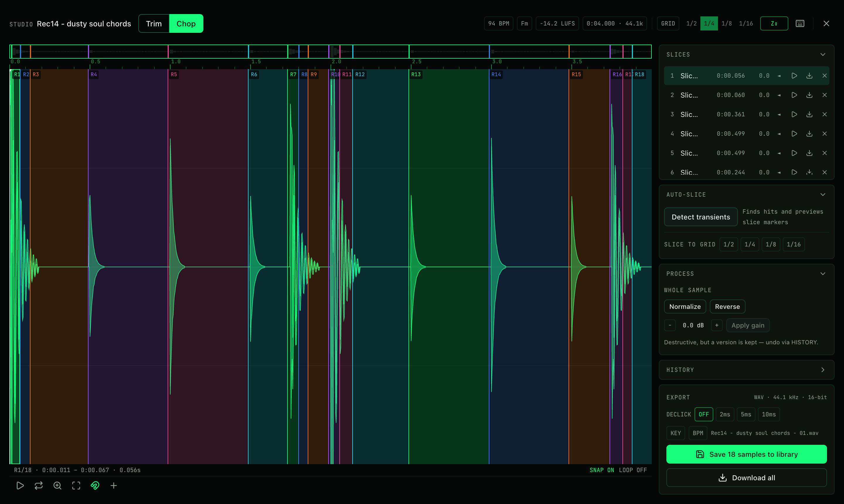Preview slice 3 with its play icon
844x504 pixels.
[794, 115]
